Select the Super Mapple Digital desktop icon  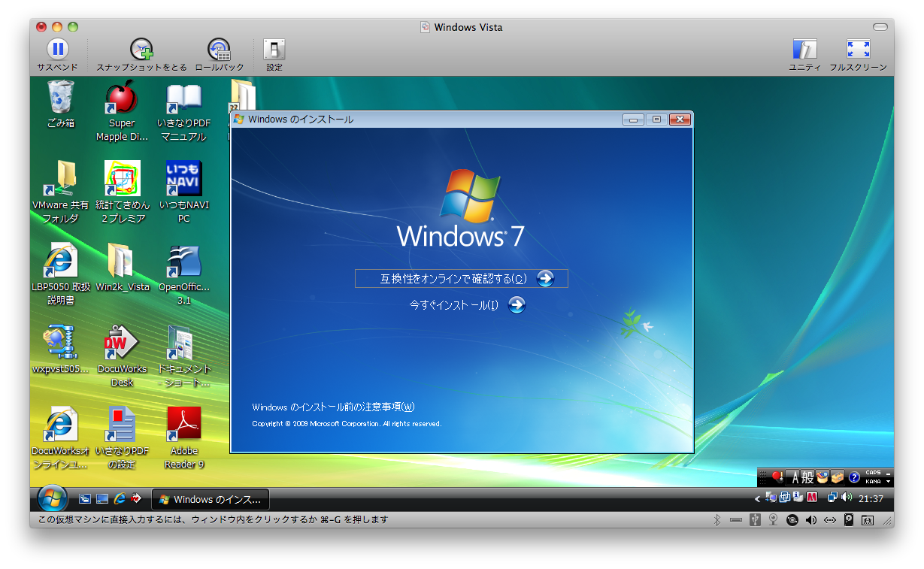coord(122,113)
